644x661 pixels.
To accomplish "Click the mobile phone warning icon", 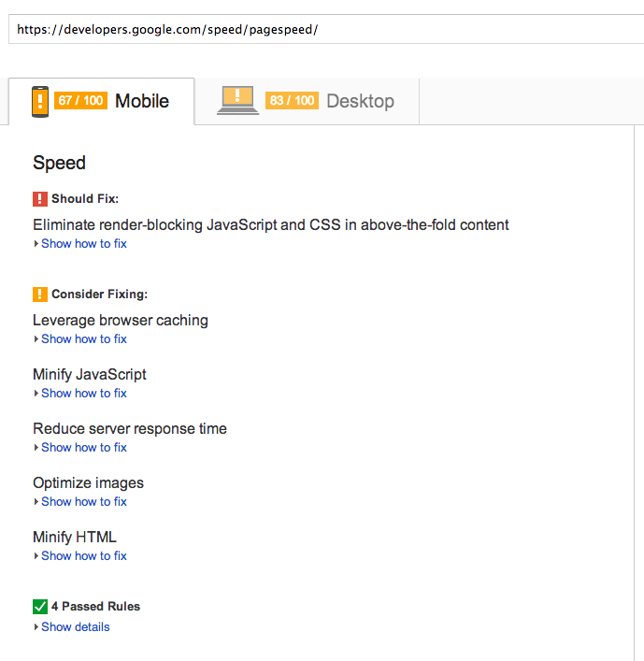I will [x=40, y=101].
